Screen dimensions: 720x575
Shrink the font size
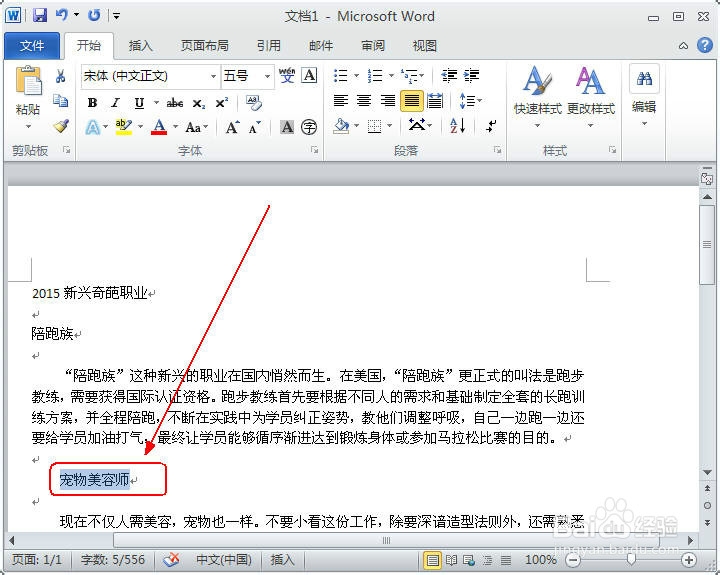pyautogui.click(x=254, y=127)
